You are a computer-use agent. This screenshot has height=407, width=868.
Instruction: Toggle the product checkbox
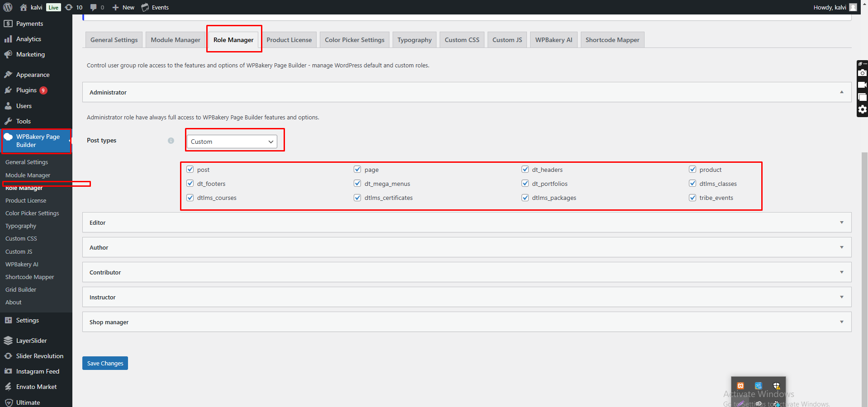(693, 169)
